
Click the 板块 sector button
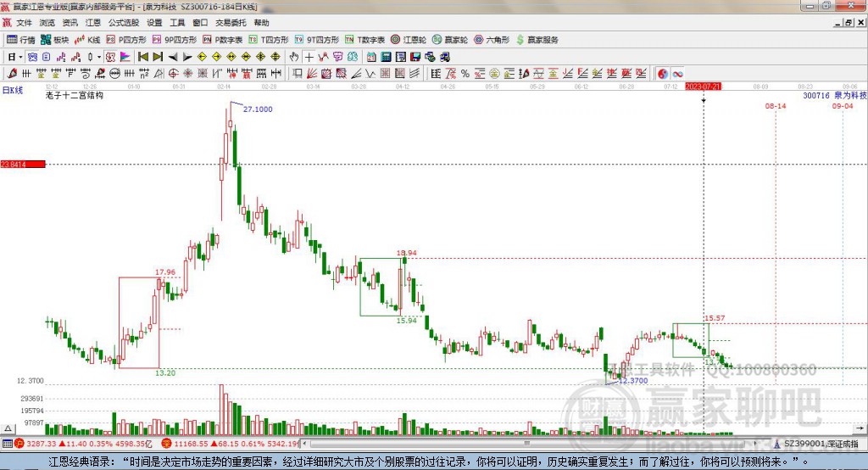point(55,40)
